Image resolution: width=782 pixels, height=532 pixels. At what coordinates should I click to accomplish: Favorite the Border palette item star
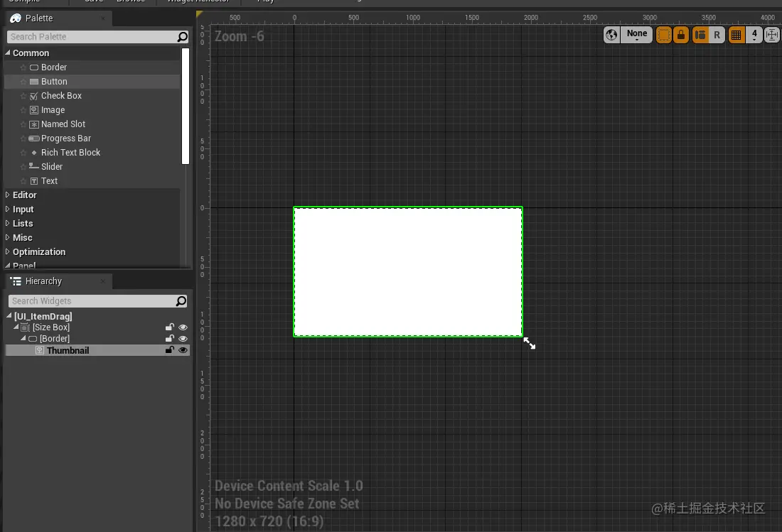pyautogui.click(x=23, y=67)
